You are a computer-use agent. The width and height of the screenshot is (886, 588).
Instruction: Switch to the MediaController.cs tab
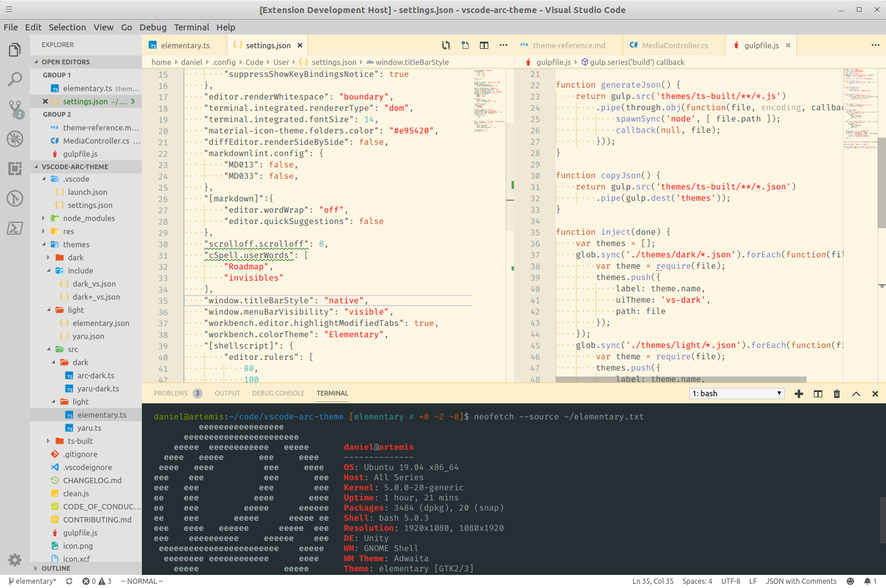[674, 45]
